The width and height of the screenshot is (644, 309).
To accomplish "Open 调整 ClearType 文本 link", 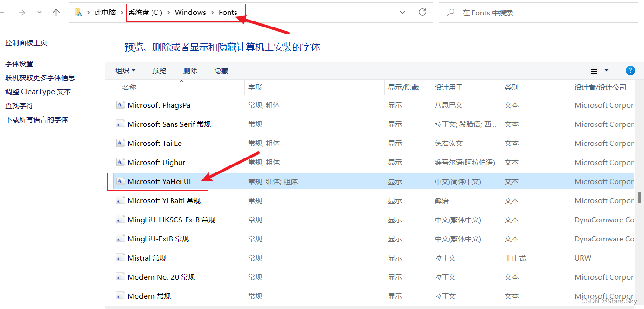I will coord(38,91).
